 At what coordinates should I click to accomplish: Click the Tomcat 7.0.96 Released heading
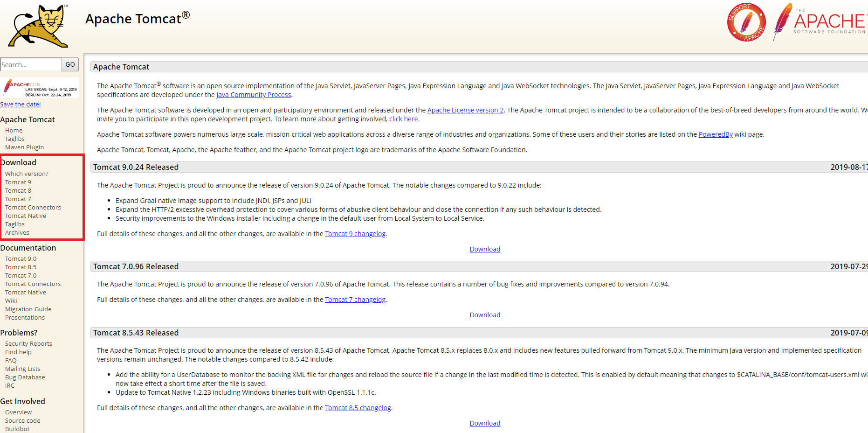(x=136, y=266)
